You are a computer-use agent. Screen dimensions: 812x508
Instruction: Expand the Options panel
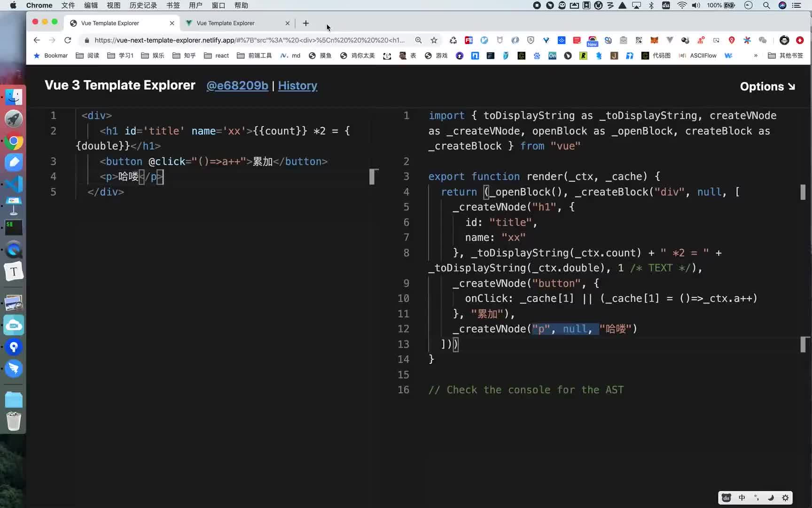click(767, 87)
